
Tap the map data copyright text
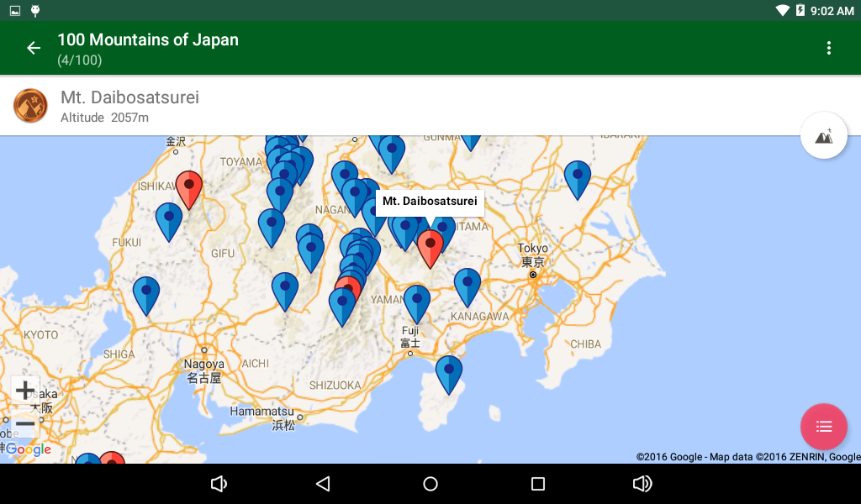coord(748,457)
